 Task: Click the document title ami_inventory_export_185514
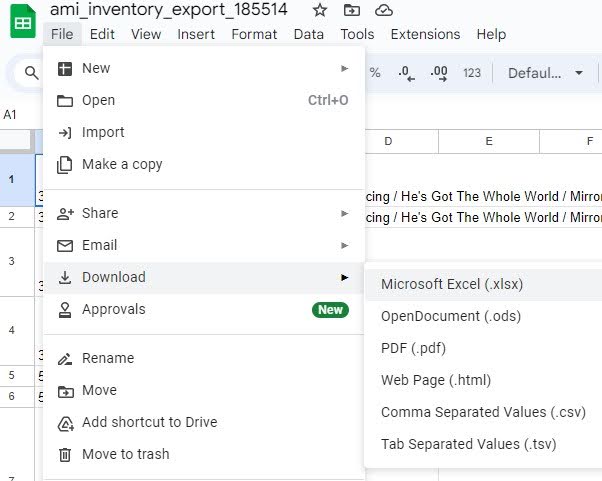coord(169,9)
